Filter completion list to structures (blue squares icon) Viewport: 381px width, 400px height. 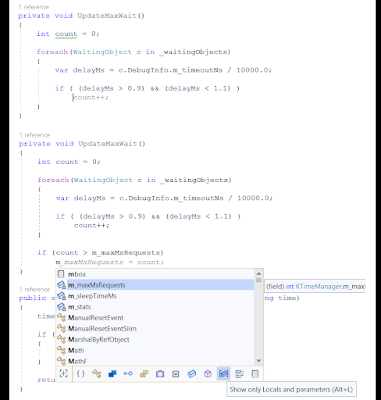click(112, 374)
